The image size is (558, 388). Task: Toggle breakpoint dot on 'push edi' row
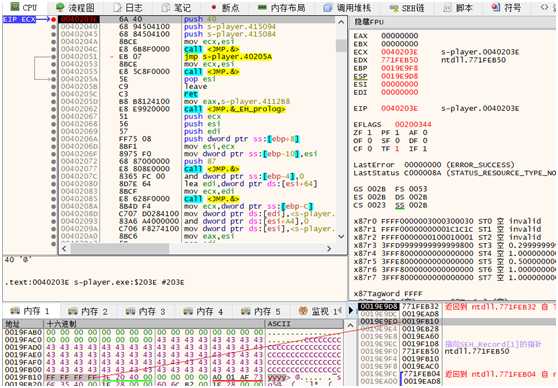tap(53, 131)
